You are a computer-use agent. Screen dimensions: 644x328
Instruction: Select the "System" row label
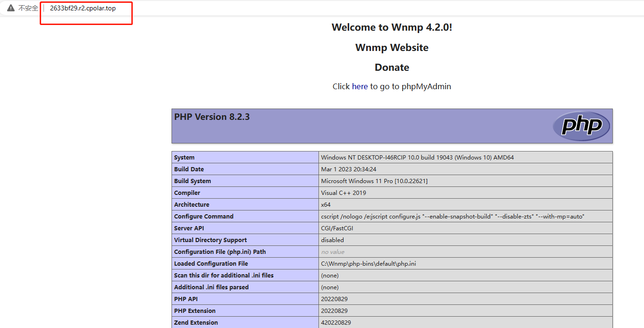(x=184, y=158)
